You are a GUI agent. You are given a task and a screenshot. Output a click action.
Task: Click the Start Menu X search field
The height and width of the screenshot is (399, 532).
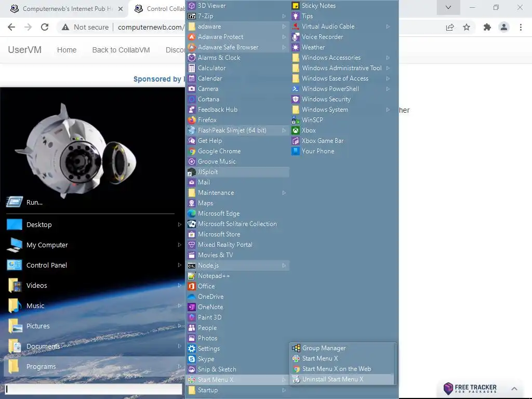[94, 389]
